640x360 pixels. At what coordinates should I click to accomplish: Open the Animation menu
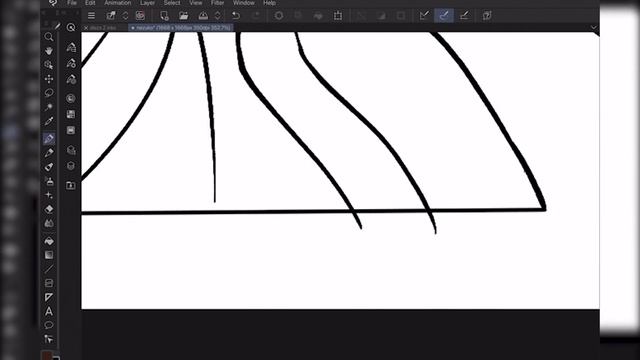tap(118, 3)
